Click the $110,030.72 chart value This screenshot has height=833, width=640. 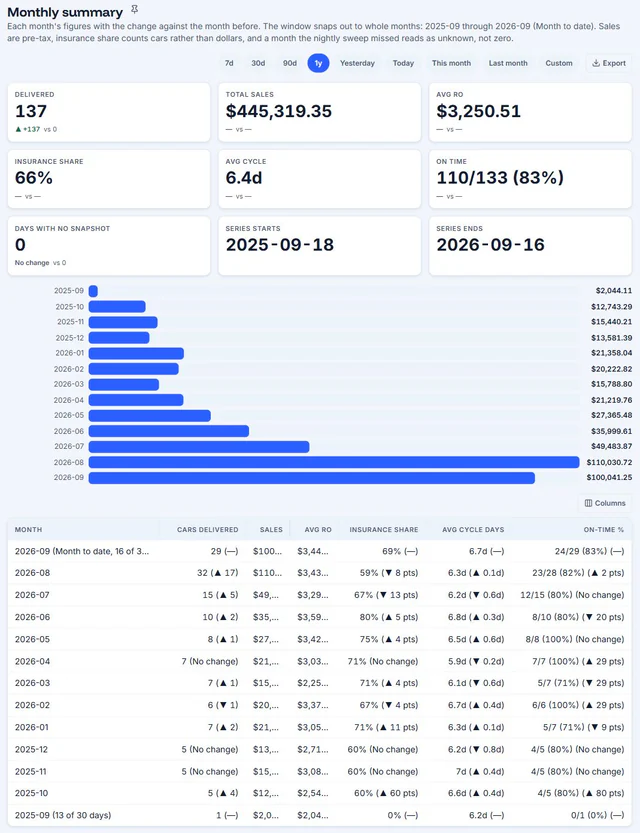[x=609, y=462]
